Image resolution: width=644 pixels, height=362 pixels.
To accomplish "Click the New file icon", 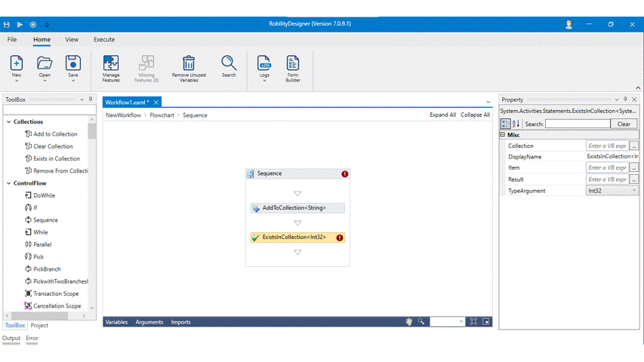I will pyautogui.click(x=17, y=63).
